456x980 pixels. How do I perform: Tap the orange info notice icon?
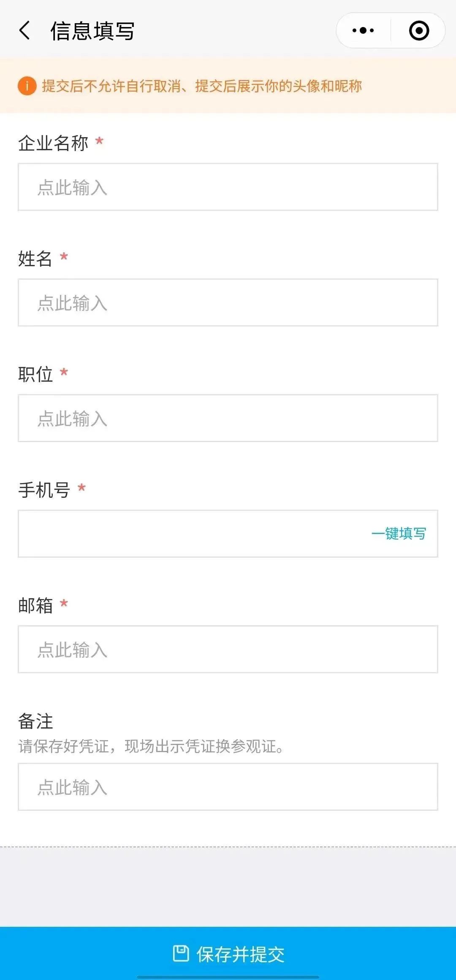pyautogui.click(x=27, y=86)
